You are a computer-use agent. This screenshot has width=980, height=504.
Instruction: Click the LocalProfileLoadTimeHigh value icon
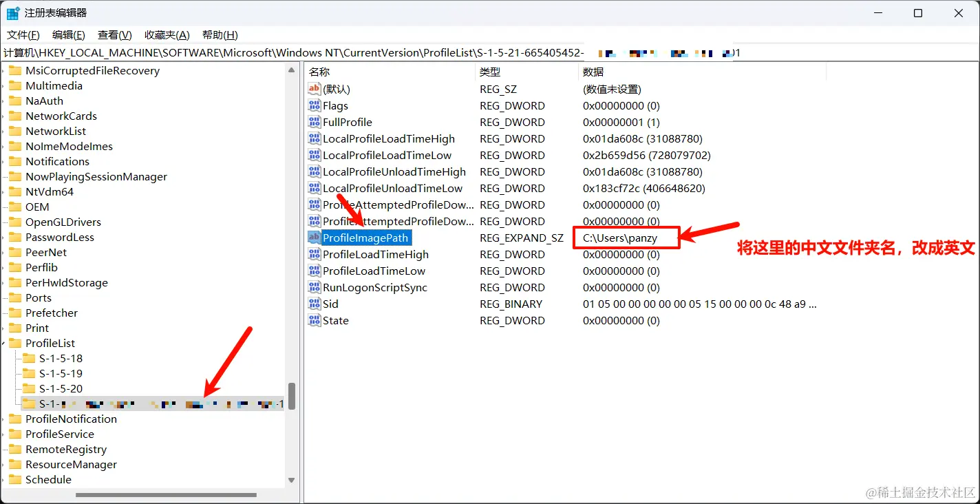pyautogui.click(x=314, y=138)
